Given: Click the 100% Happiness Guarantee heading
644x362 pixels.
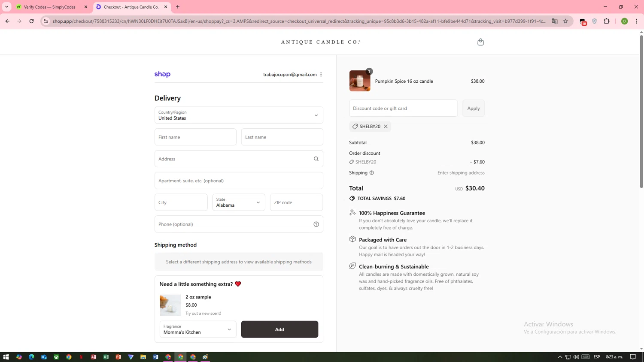Looking at the screenshot, I should point(392,213).
